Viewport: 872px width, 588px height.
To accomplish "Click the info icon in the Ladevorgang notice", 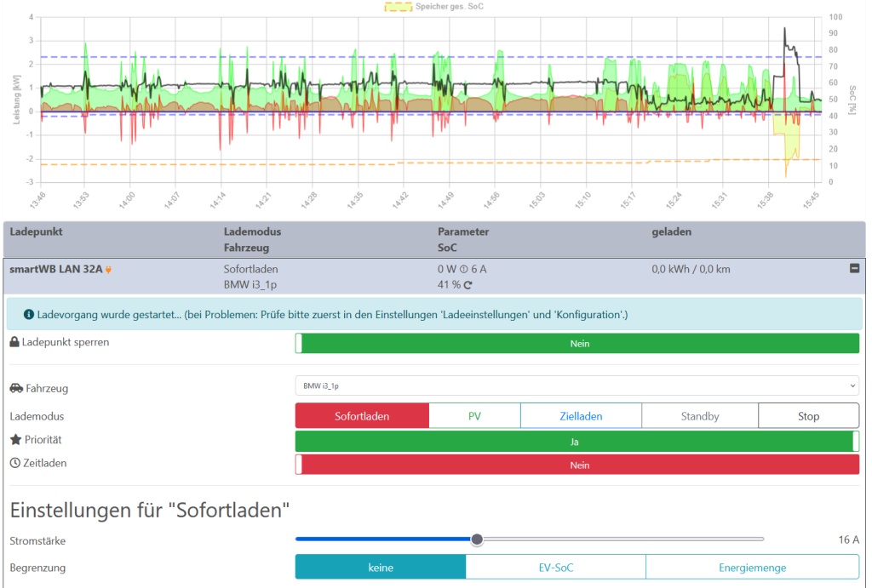I will [x=29, y=315].
